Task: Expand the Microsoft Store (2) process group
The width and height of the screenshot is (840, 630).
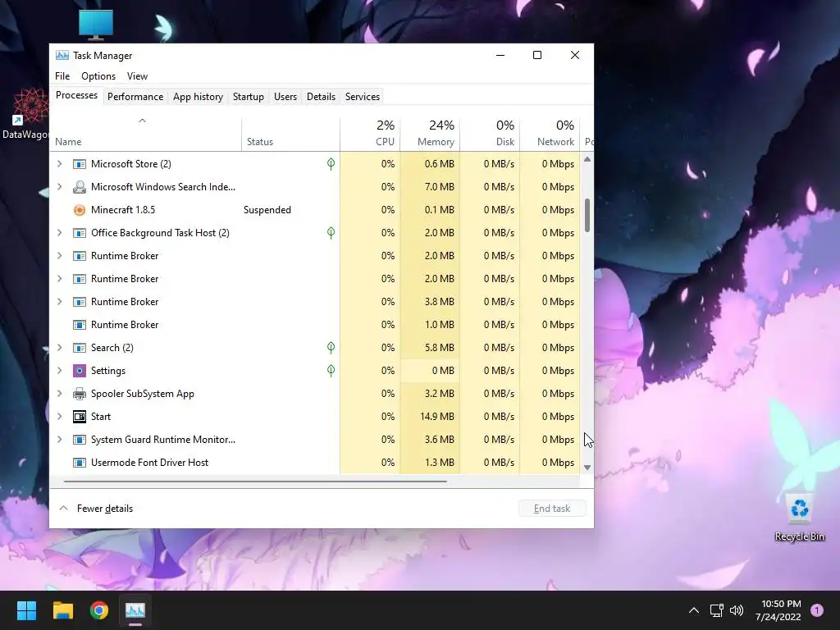Action: click(59, 164)
